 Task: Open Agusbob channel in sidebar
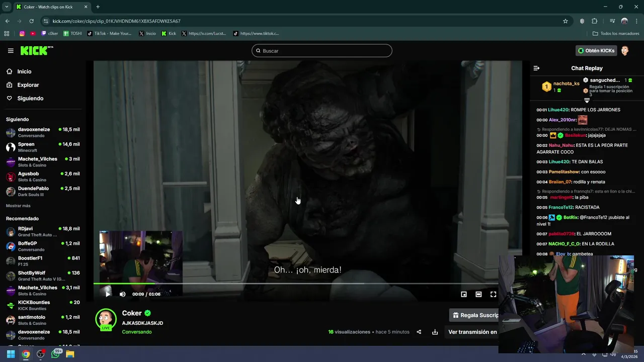[43, 176]
